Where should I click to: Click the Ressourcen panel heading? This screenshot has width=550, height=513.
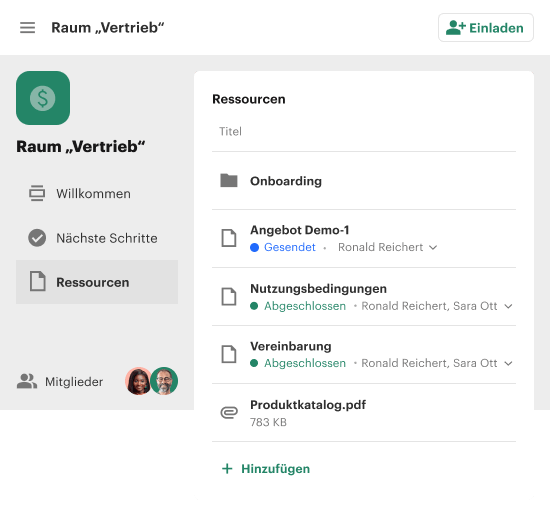pyautogui.click(x=249, y=99)
